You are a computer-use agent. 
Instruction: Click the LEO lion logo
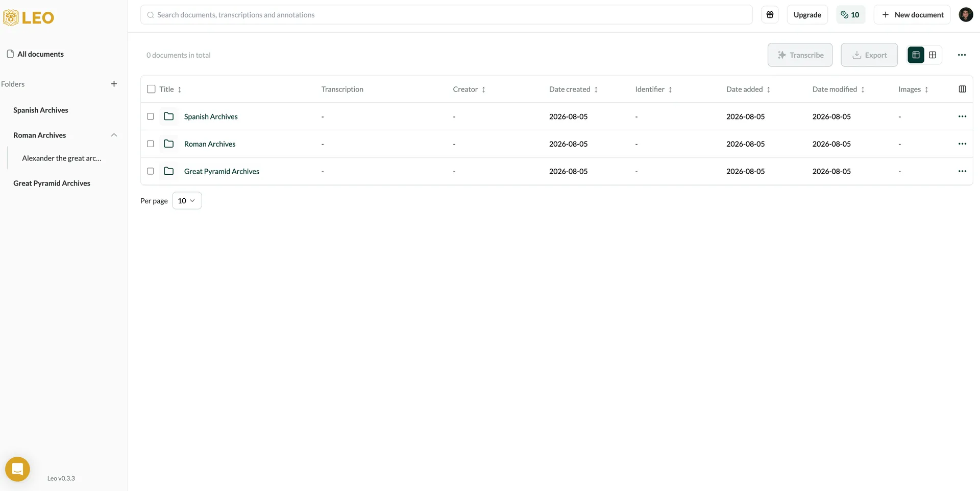click(29, 17)
